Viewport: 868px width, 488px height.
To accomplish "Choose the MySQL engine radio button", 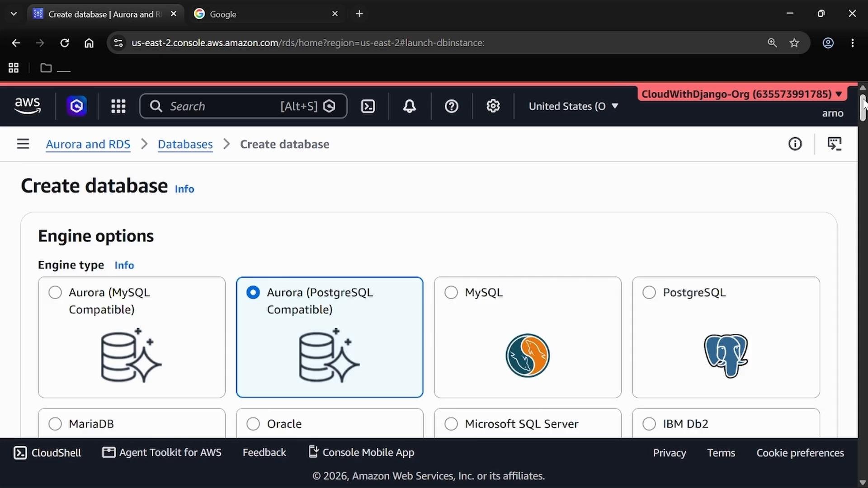I will pyautogui.click(x=451, y=292).
